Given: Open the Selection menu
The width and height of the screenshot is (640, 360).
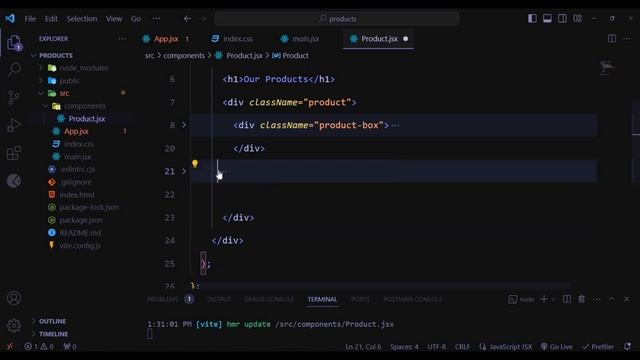Looking at the screenshot, I should point(82,19).
